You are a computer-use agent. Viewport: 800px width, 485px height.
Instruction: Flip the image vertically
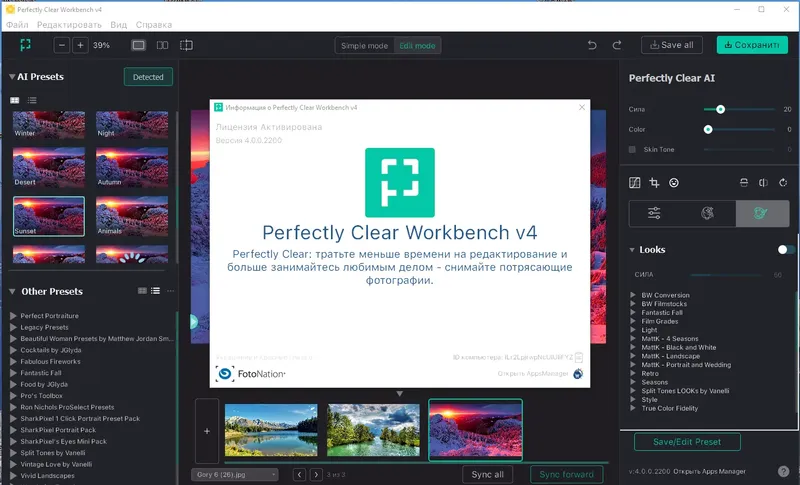click(744, 183)
